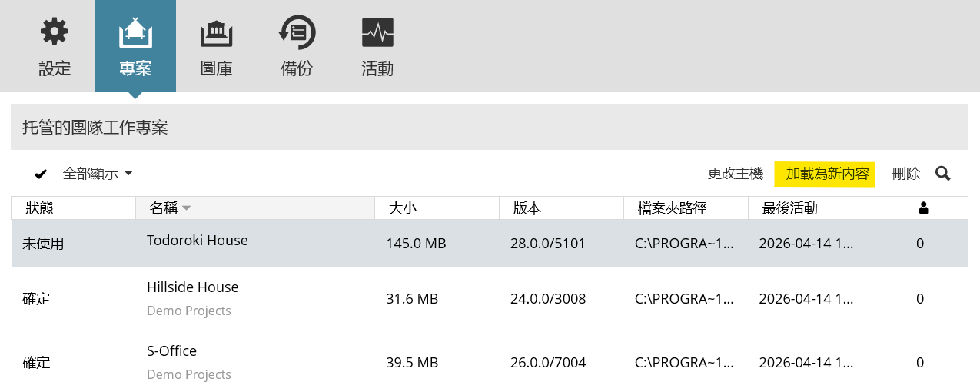Select the 專案 projects icon
The width and height of the screenshot is (980, 392).
click(135, 32)
